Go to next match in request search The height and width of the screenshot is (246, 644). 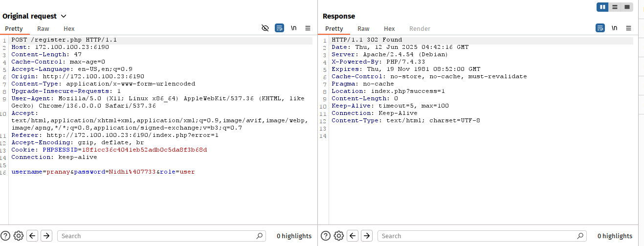46,236
